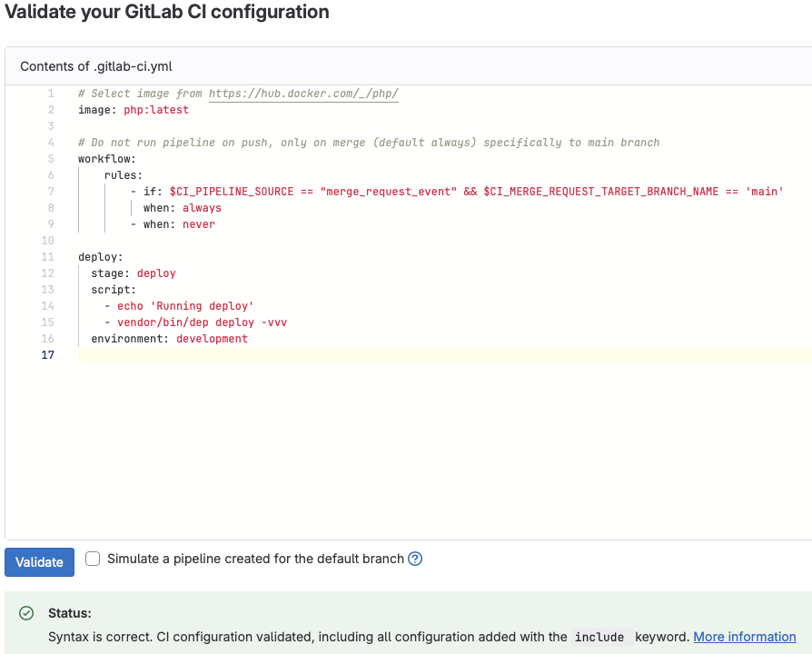The image size is (812, 654).
Task: Click line number 17 in gutter
Action: (x=47, y=355)
